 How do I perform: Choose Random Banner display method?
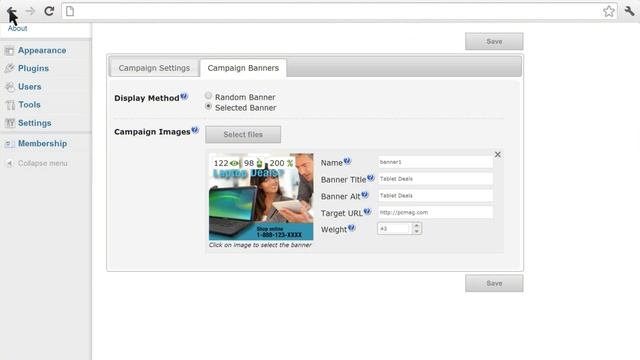pos(209,96)
